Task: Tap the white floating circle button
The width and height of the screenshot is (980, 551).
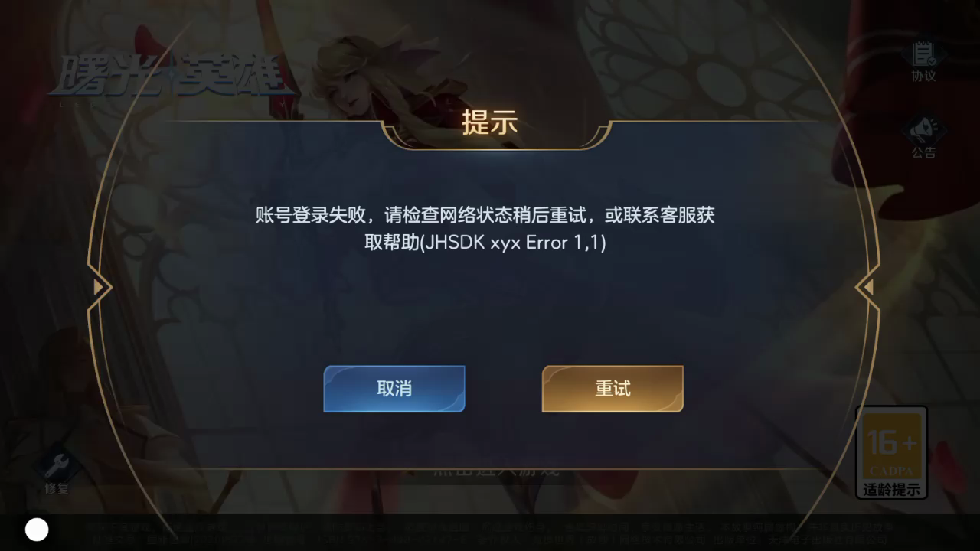Action: (37, 530)
